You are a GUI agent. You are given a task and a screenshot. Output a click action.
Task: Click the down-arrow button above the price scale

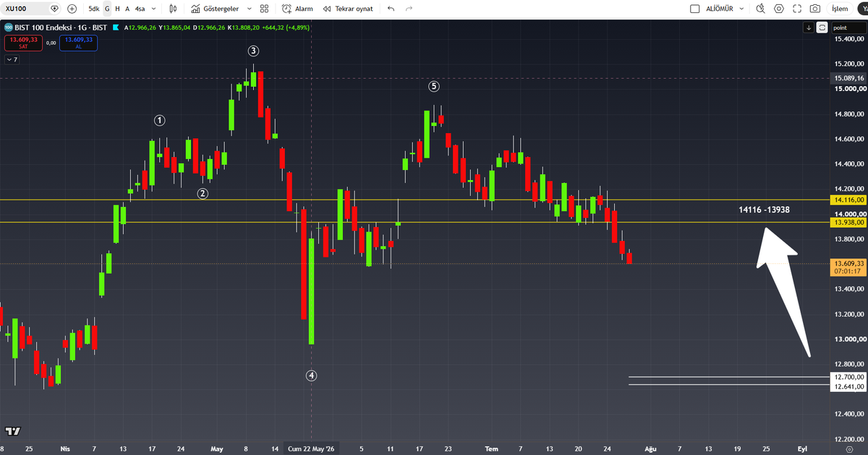tap(809, 27)
